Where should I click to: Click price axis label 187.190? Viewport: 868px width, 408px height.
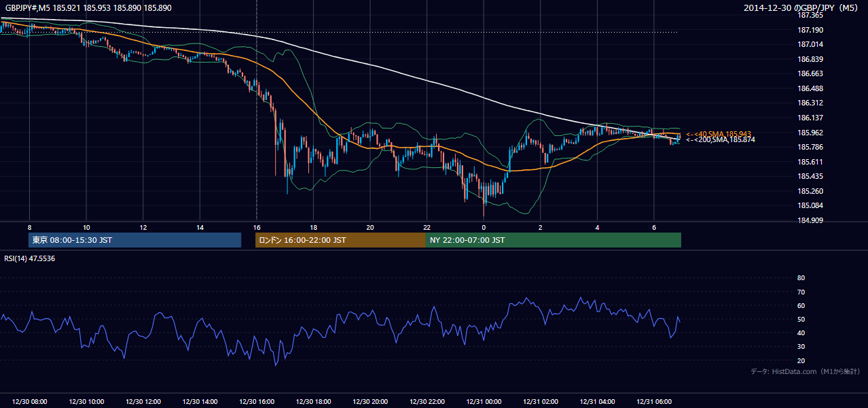coord(810,30)
